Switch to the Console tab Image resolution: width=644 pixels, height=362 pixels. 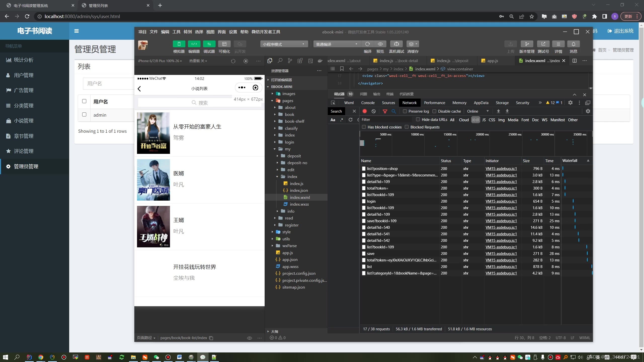[368, 103]
